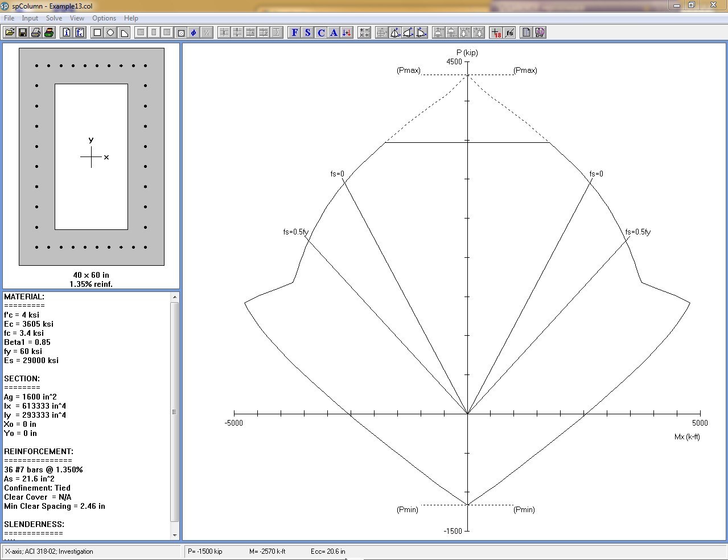
Task: Select the irregular section icon
Action: point(124,32)
